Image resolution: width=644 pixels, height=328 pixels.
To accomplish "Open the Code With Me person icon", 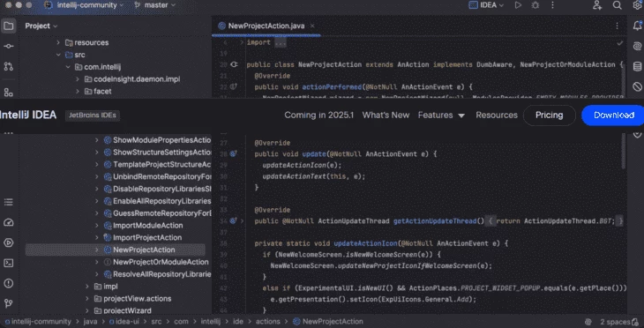I will (x=596, y=5).
